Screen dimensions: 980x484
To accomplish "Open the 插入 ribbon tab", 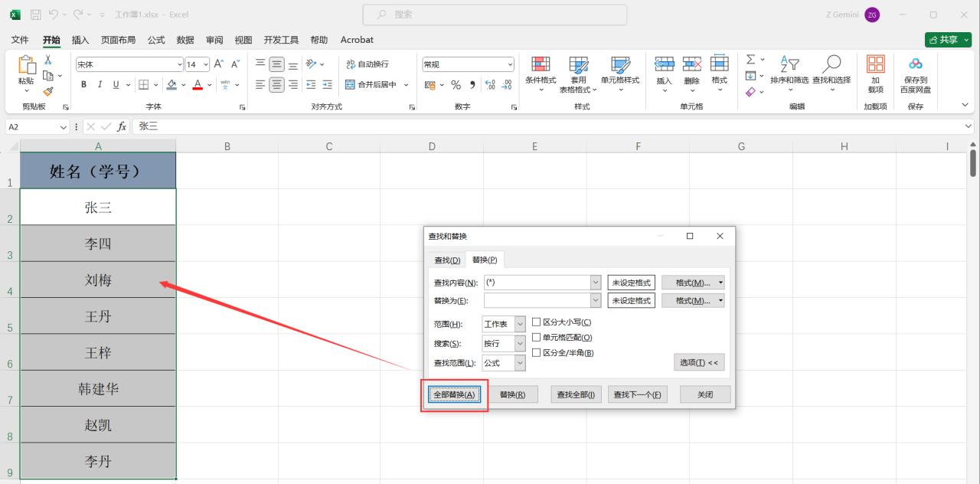I will pos(80,40).
